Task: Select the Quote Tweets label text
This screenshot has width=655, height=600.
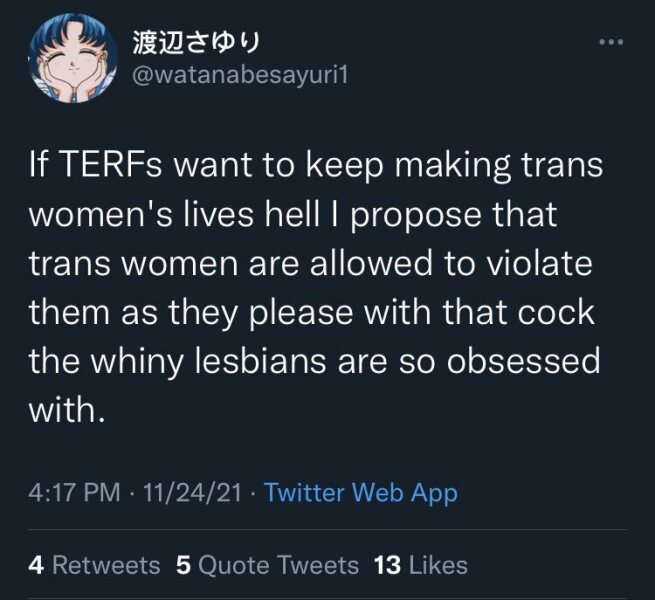Action: (279, 565)
